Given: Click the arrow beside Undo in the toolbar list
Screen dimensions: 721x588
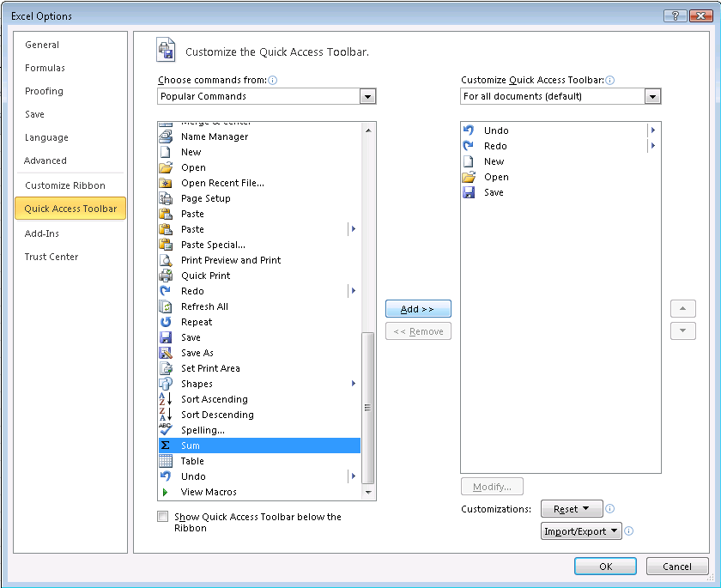Looking at the screenshot, I should click(x=652, y=130).
